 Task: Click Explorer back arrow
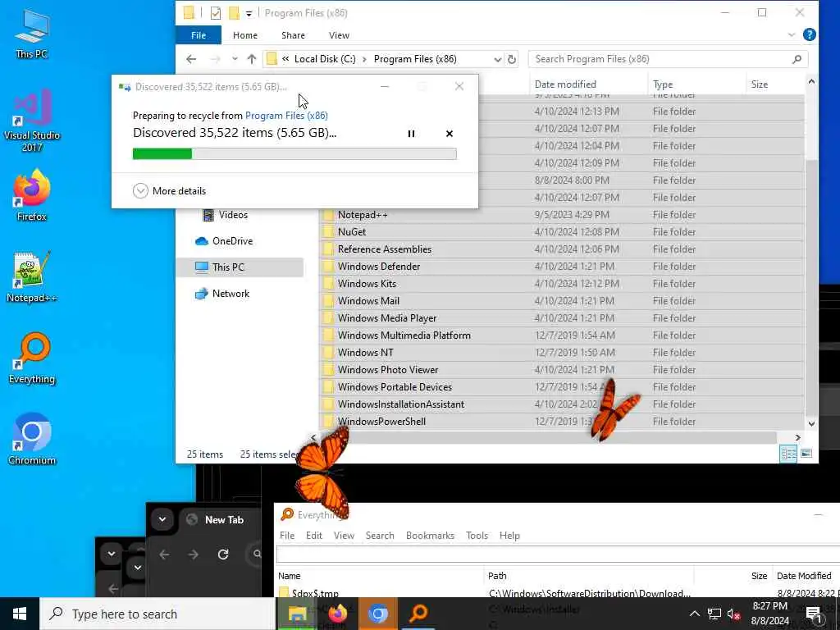pyautogui.click(x=191, y=59)
